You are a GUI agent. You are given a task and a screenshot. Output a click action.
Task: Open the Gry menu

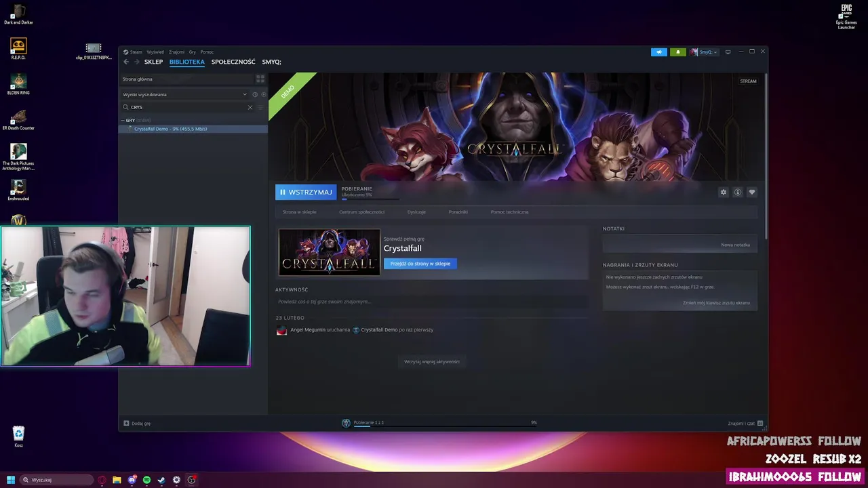coord(193,52)
